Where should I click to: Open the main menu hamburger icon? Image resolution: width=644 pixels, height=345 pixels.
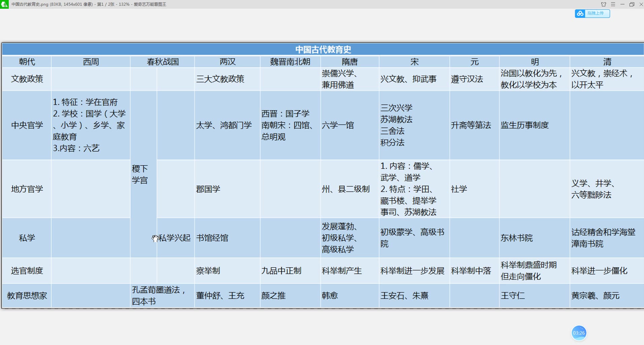click(x=613, y=4)
